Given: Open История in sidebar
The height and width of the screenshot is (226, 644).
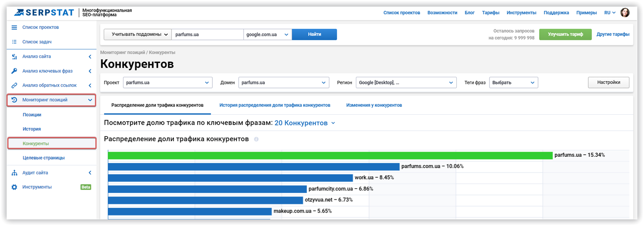Looking at the screenshot, I should pyautogui.click(x=32, y=129).
